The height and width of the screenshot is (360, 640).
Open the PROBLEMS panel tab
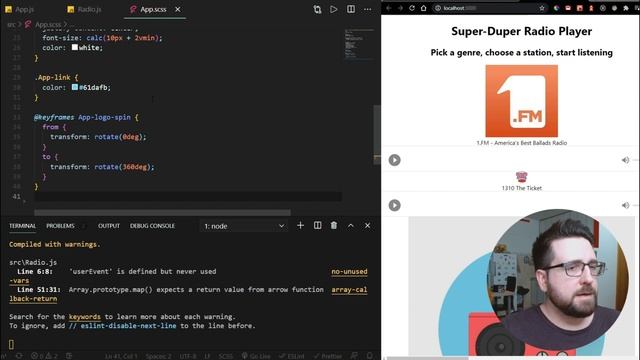point(60,226)
